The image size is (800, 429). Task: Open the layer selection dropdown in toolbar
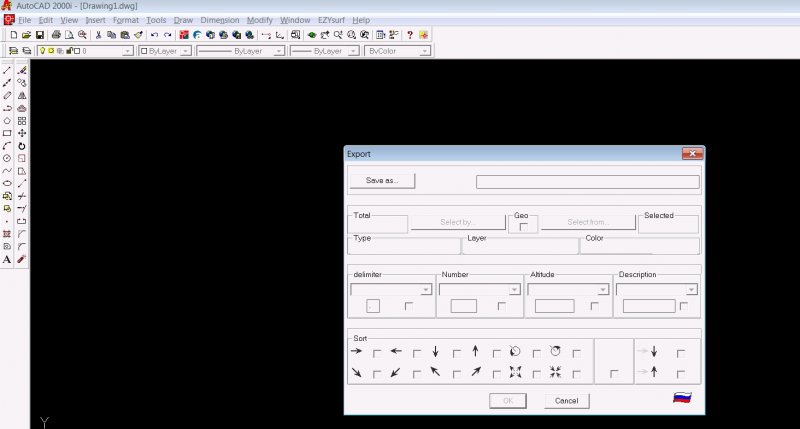click(x=127, y=50)
